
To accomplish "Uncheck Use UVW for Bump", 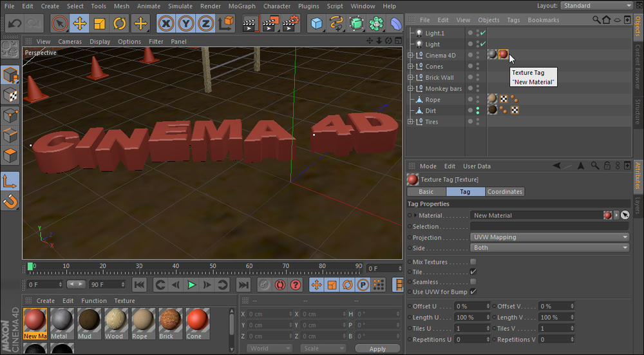I will (x=473, y=292).
